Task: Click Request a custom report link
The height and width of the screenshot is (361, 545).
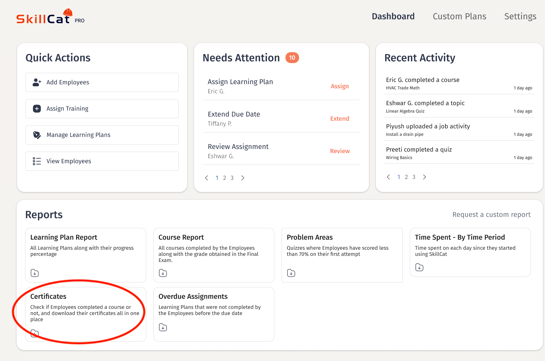Action: point(491,215)
